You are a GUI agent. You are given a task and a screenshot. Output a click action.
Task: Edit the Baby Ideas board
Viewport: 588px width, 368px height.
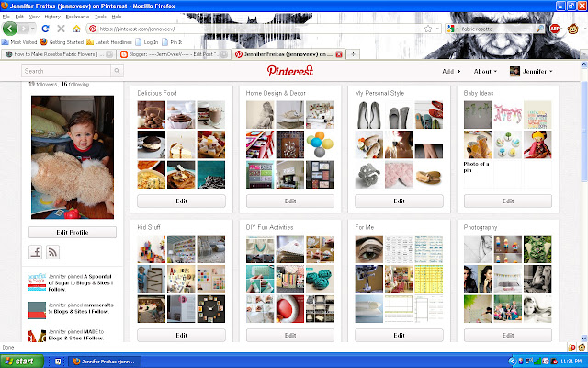tap(508, 201)
